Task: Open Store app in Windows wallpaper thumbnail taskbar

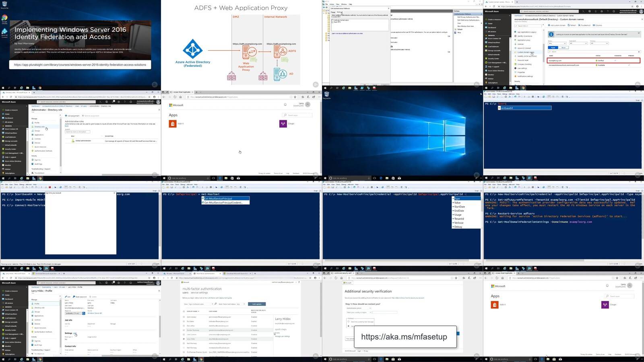Action: click(393, 178)
